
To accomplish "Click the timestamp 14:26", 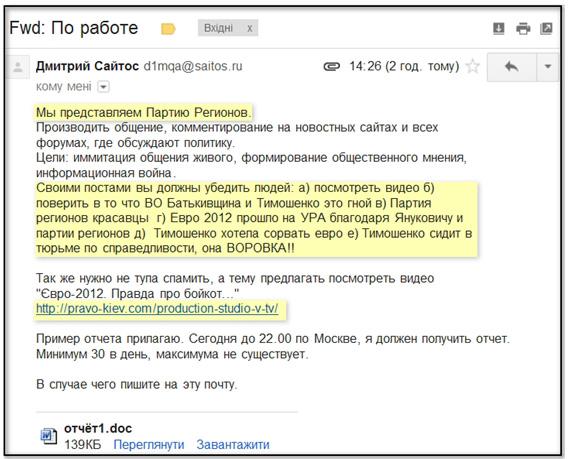I will (x=365, y=66).
